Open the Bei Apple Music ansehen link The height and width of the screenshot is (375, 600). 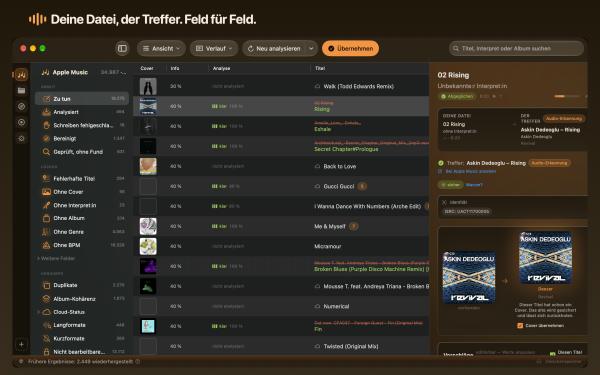click(x=471, y=171)
